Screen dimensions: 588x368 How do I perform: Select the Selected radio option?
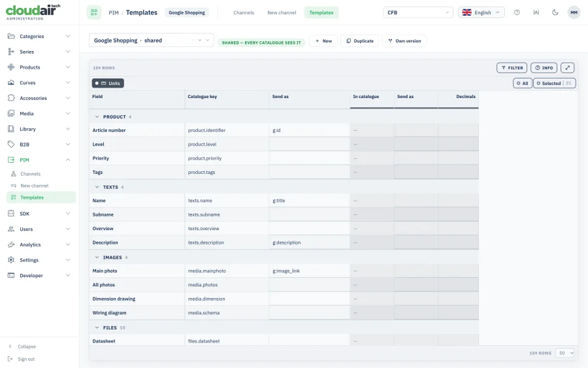(549, 83)
